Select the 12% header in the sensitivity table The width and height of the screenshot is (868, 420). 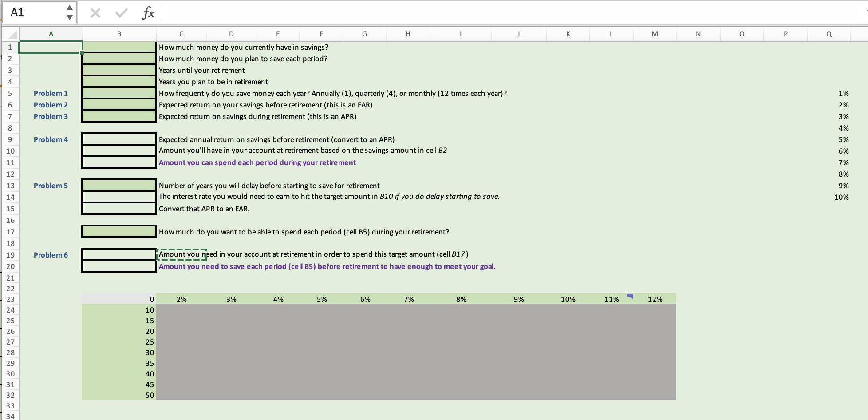[x=656, y=299]
